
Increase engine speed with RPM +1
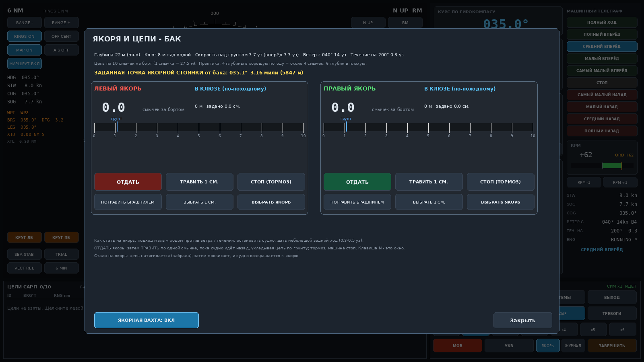click(x=620, y=182)
